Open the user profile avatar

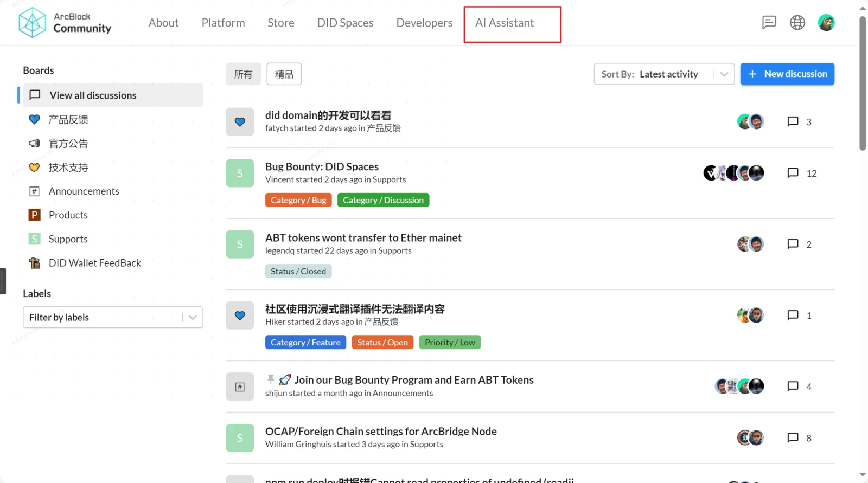(x=826, y=23)
